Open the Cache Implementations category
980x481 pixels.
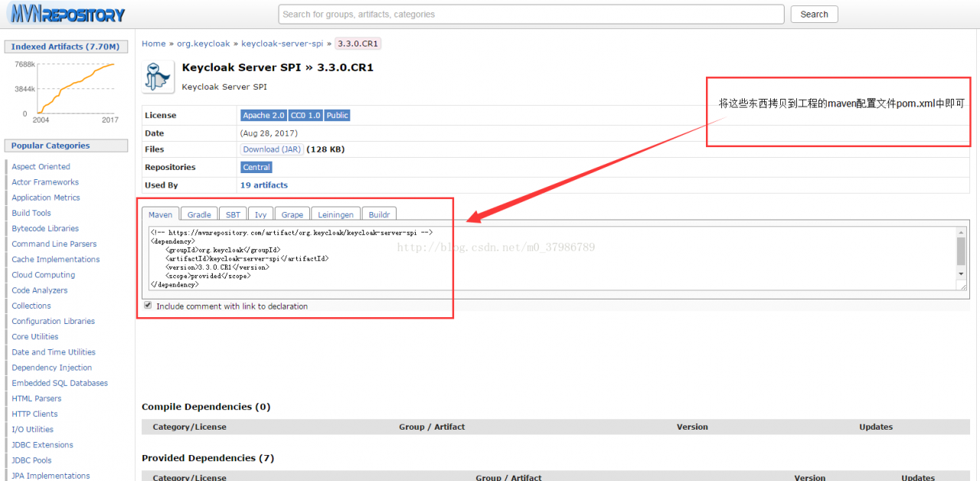pos(56,260)
